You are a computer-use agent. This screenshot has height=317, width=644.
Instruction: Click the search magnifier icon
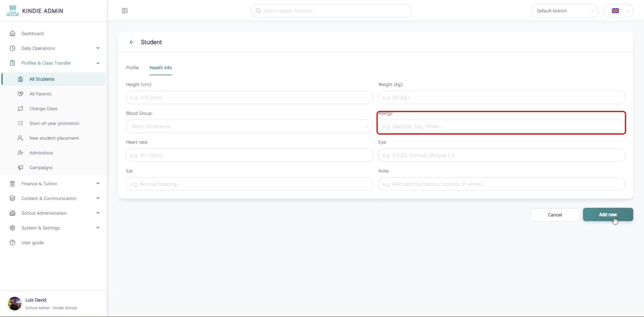(x=258, y=11)
